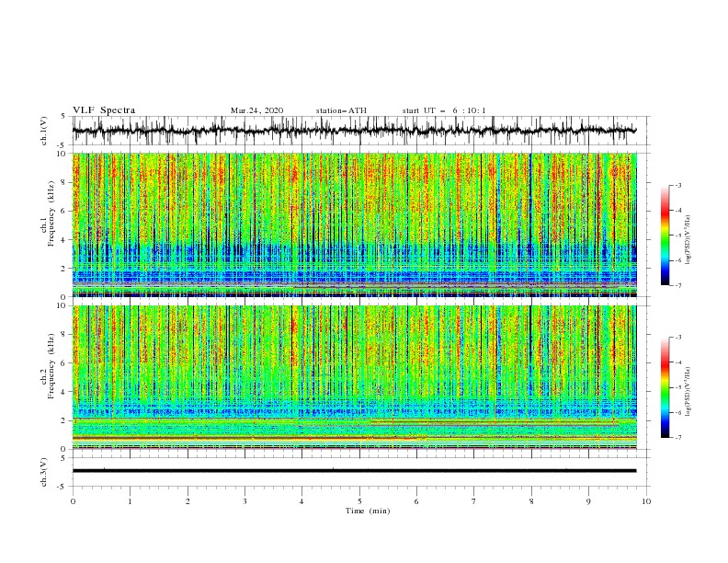
Task: Click the 'VLF Spectra' title text
Action: tap(104, 110)
